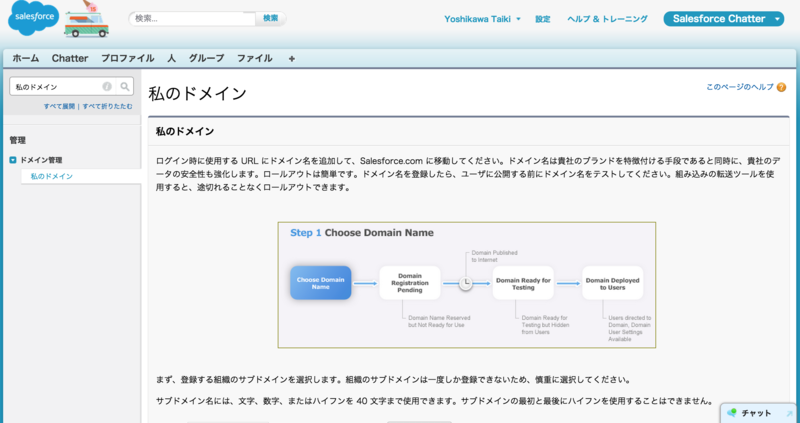The image size is (800, 423).
Task: Click すべて展開 link
Action: tap(59, 106)
